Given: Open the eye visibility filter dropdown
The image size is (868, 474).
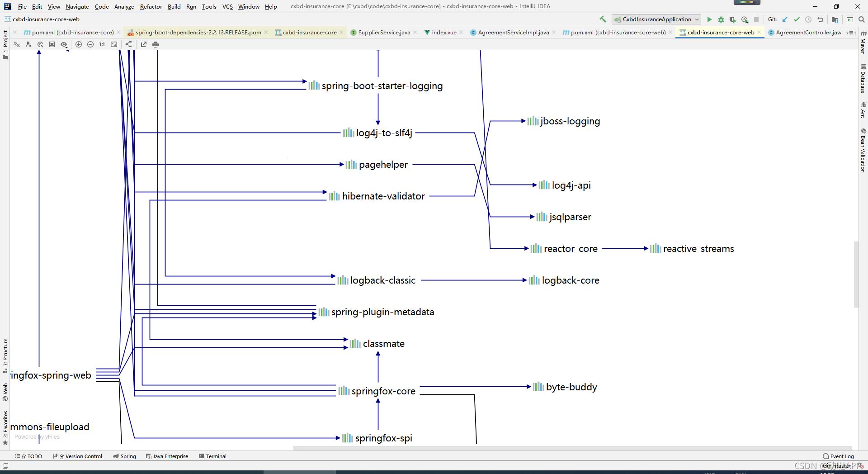Looking at the screenshot, I should pyautogui.click(x=64, y=44).
